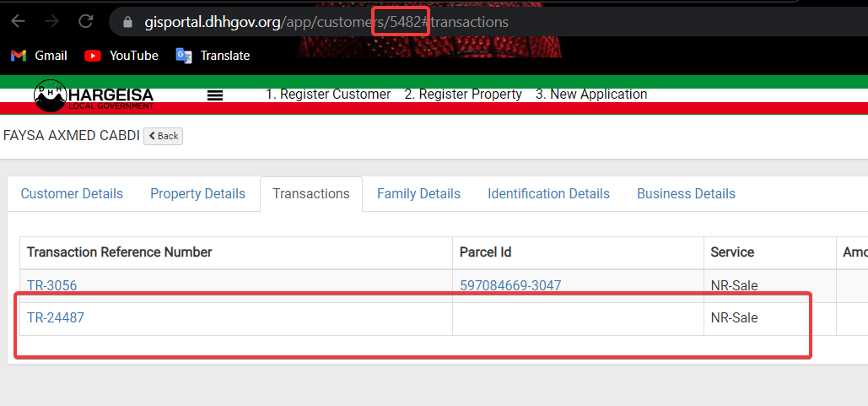Open transaction TR-24487 link
The width and height of the screenshot is (868, 406).
56,318
